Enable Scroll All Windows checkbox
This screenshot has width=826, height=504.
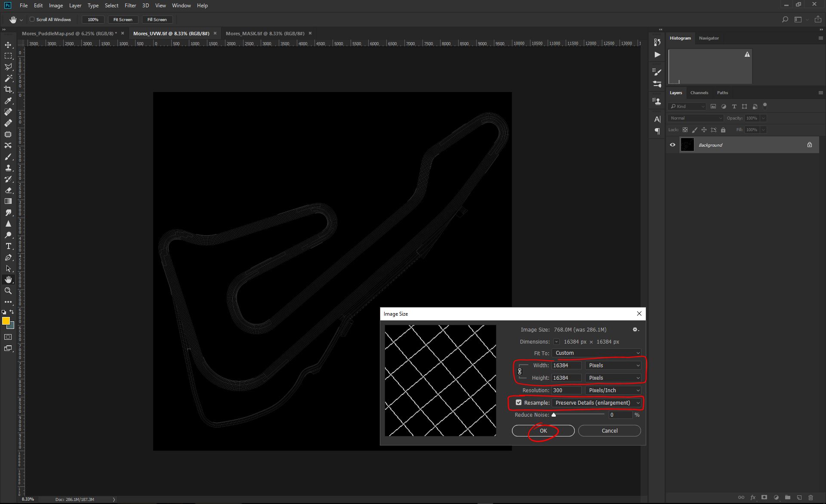tap(32, 19)
